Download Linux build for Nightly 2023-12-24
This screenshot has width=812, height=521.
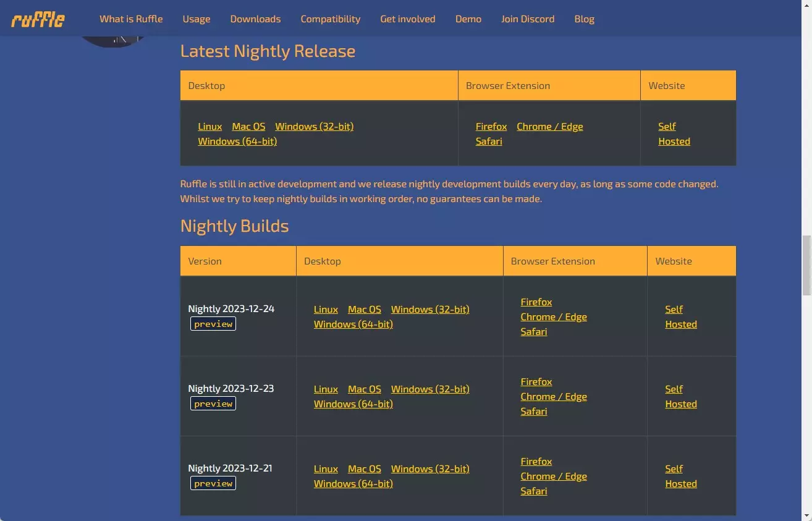[326, 309]
